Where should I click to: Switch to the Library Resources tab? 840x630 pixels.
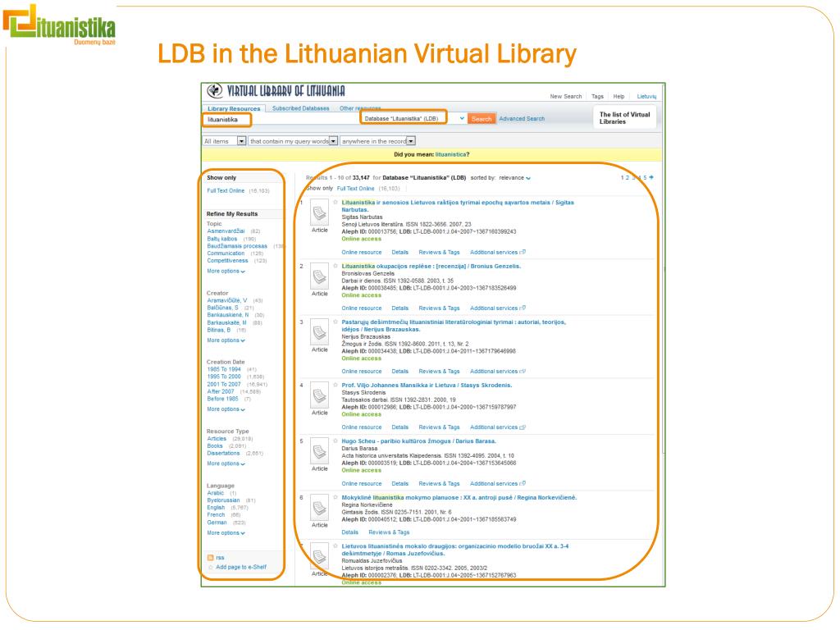point(234,109)
